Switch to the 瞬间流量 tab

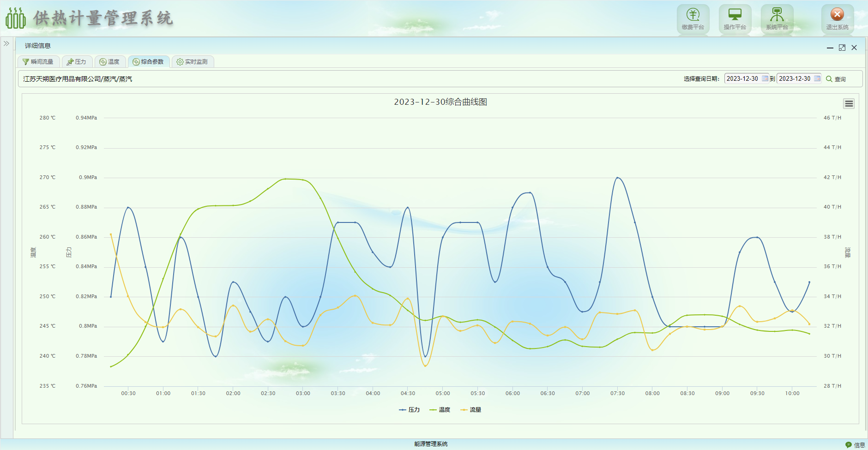pos(38,62)
